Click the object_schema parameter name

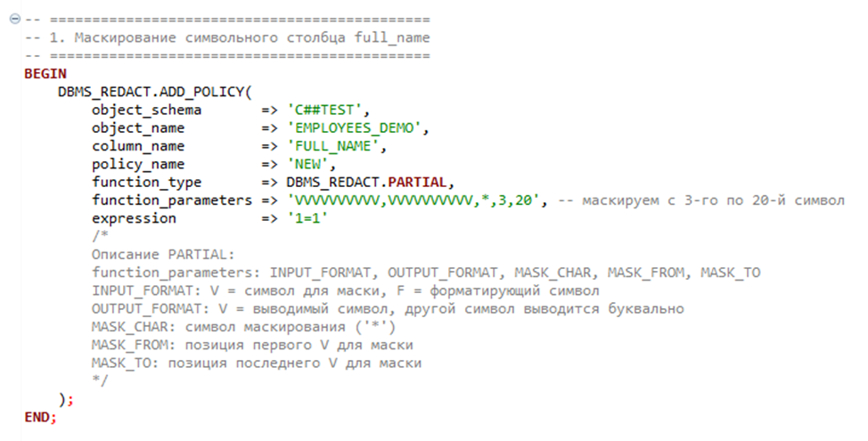point(147,110)
